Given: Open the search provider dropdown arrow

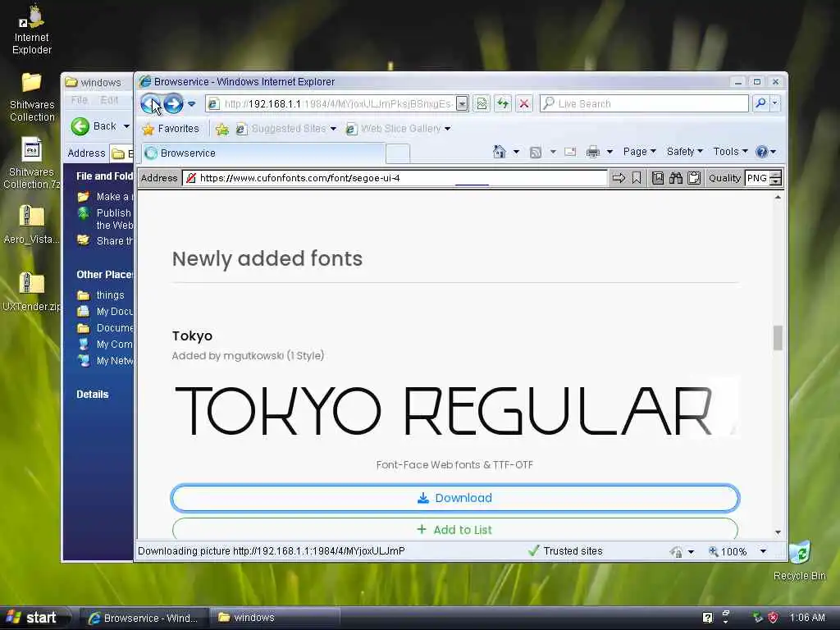Looking at the screenshot, I should tap(774, 103).
